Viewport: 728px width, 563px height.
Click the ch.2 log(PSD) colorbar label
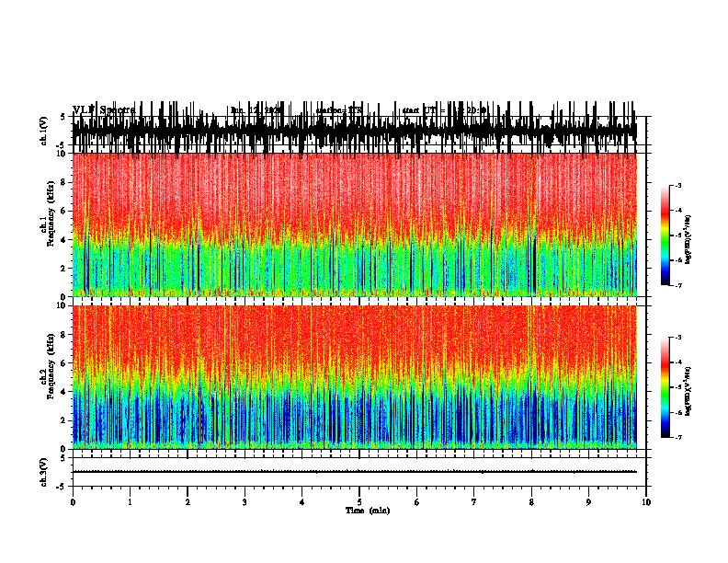[x=688, y=392]
